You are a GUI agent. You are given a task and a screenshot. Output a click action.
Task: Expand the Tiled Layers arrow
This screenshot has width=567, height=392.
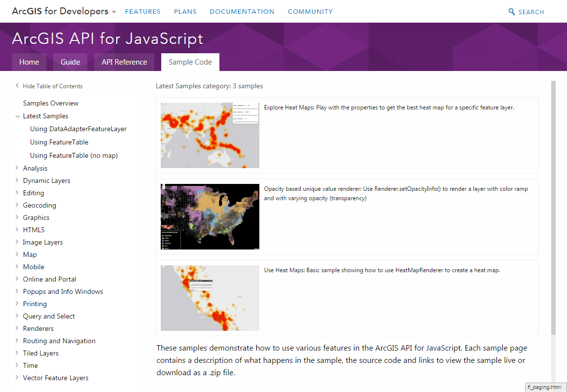pos(17,352)
